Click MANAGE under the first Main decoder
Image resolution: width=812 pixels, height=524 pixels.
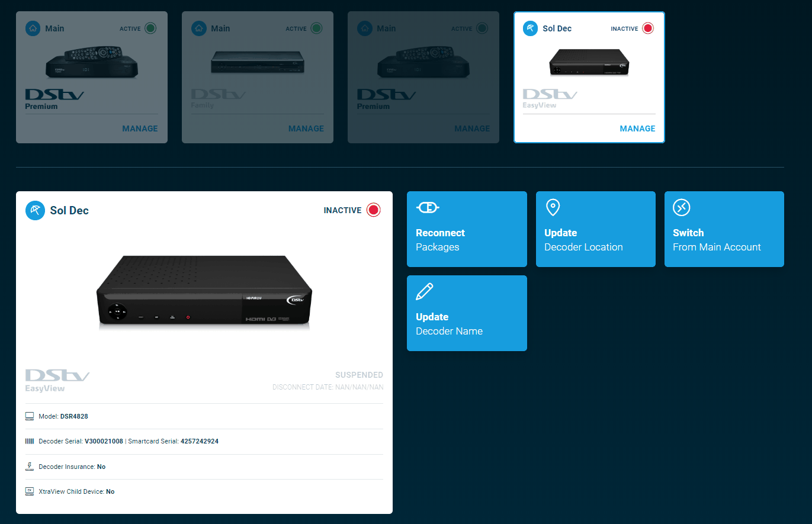coord(140,128)
